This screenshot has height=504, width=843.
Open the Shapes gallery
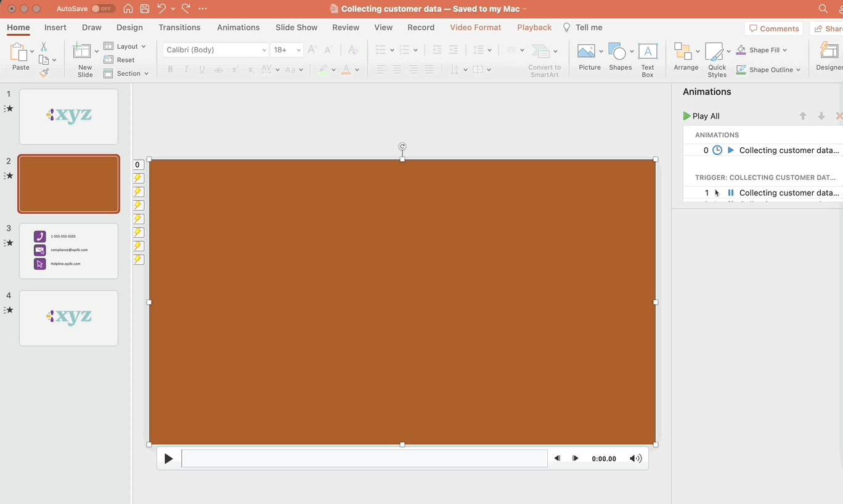click(620, 57)
